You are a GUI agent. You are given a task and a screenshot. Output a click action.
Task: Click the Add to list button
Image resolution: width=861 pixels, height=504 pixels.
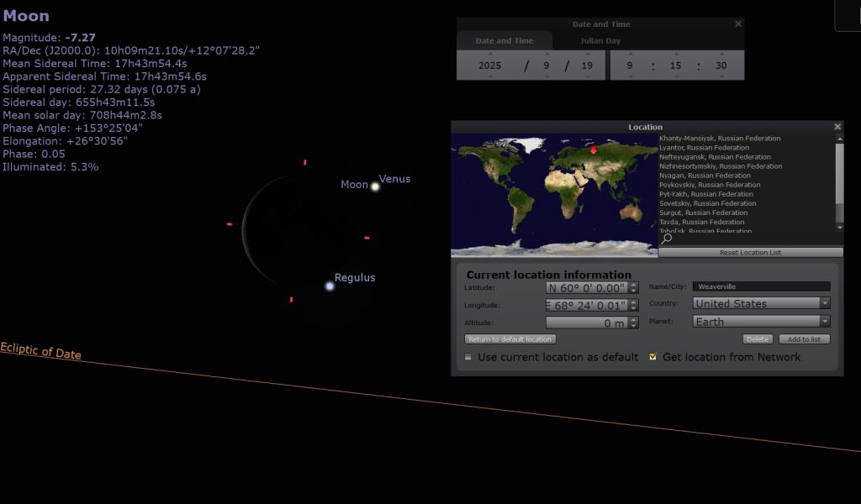coord(804,339)
